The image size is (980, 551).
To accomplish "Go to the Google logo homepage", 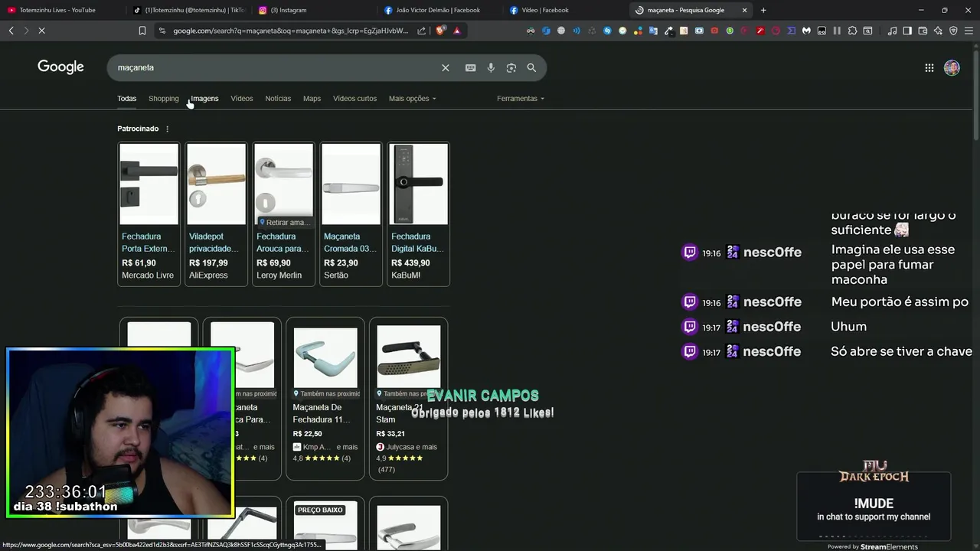I will coord(60,67).
